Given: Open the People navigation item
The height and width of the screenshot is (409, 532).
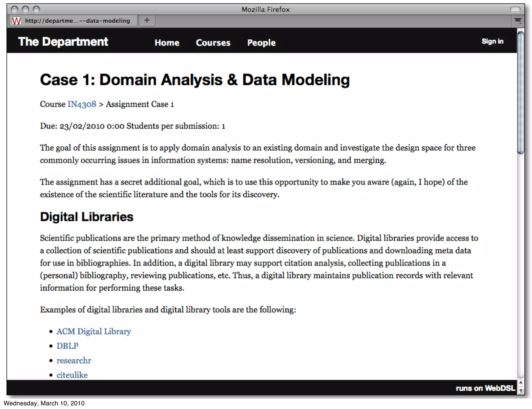Looking at the screenshot, I should coord(261,43).
